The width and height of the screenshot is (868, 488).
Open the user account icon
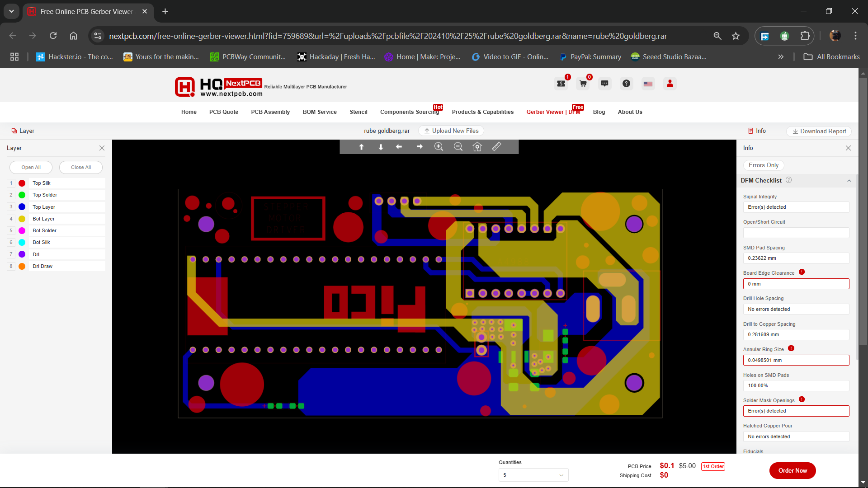[x=670, y=84]
